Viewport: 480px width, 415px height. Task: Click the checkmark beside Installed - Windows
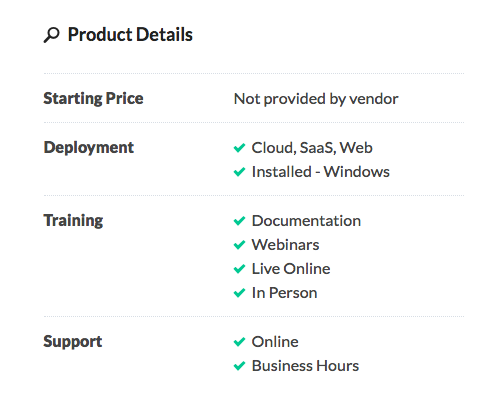click(239, 172)
